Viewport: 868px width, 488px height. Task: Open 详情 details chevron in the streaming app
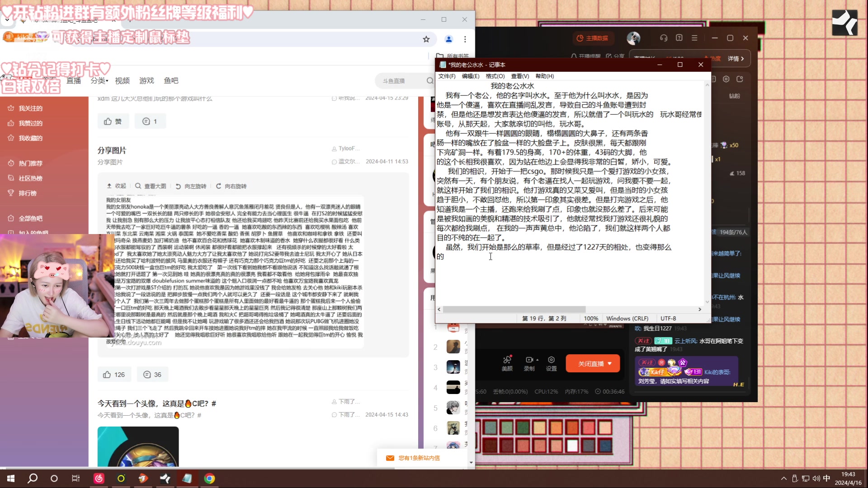point(736,59)
